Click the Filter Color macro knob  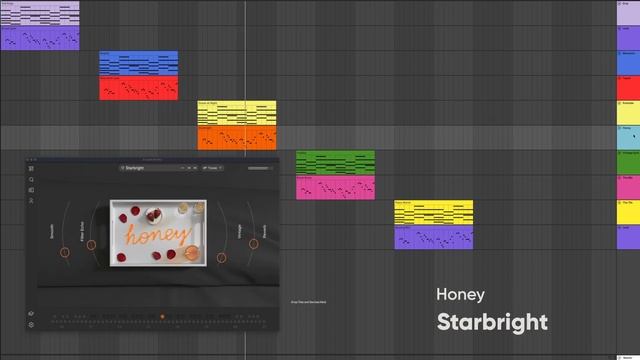click(91, 245)
